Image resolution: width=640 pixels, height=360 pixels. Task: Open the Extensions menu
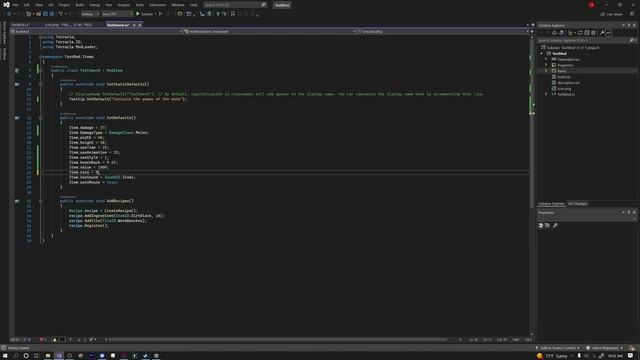[158, 5]
